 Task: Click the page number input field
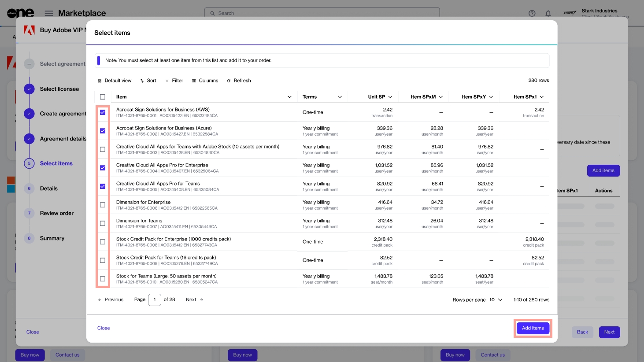pyautogui.click(x=155, y=300)
